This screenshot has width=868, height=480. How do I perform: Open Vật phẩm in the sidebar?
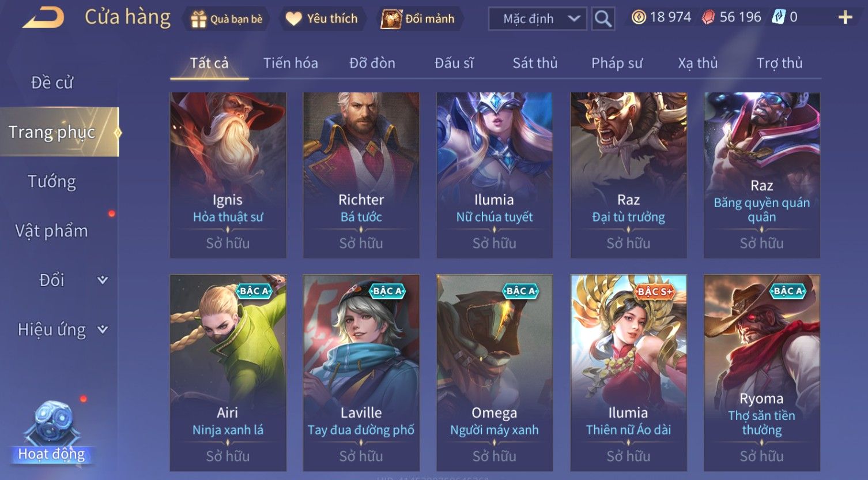click(52, 231)
